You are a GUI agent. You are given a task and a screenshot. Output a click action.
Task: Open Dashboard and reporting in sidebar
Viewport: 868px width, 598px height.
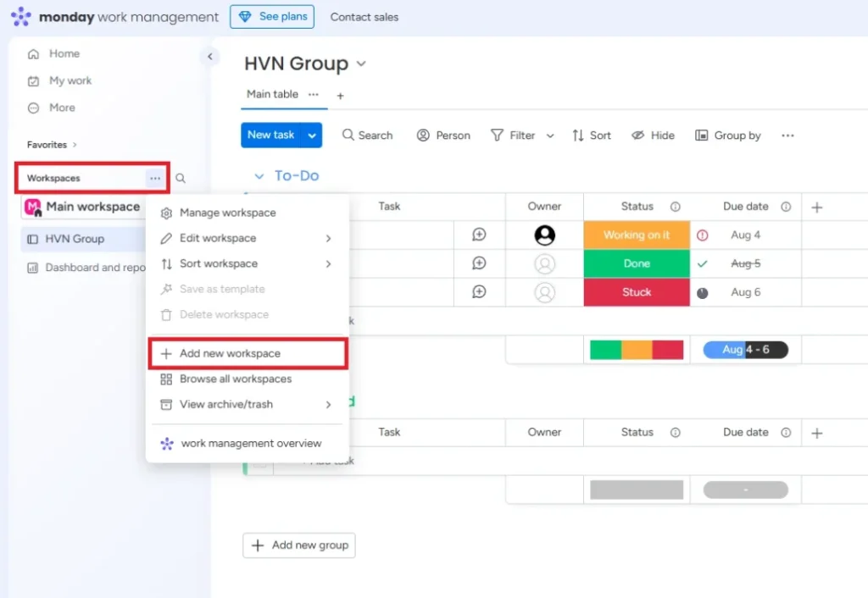86,268
